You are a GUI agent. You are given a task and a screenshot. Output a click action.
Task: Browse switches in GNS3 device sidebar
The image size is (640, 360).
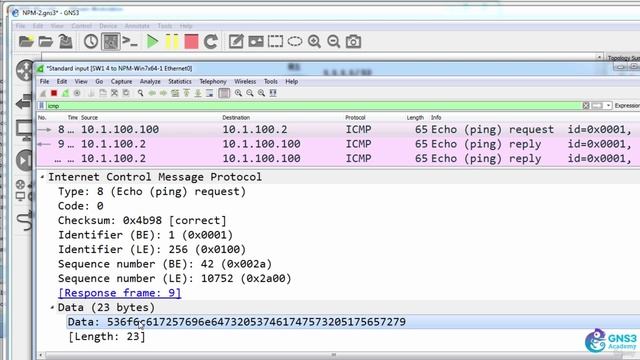coord(24,102)
